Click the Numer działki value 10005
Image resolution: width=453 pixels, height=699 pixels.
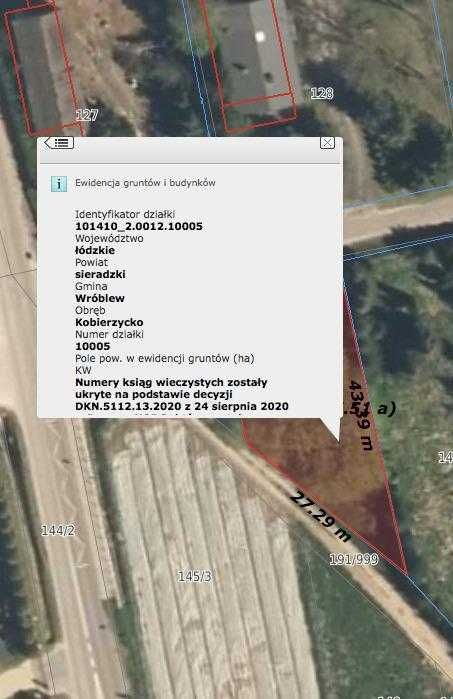pos(93,346)
